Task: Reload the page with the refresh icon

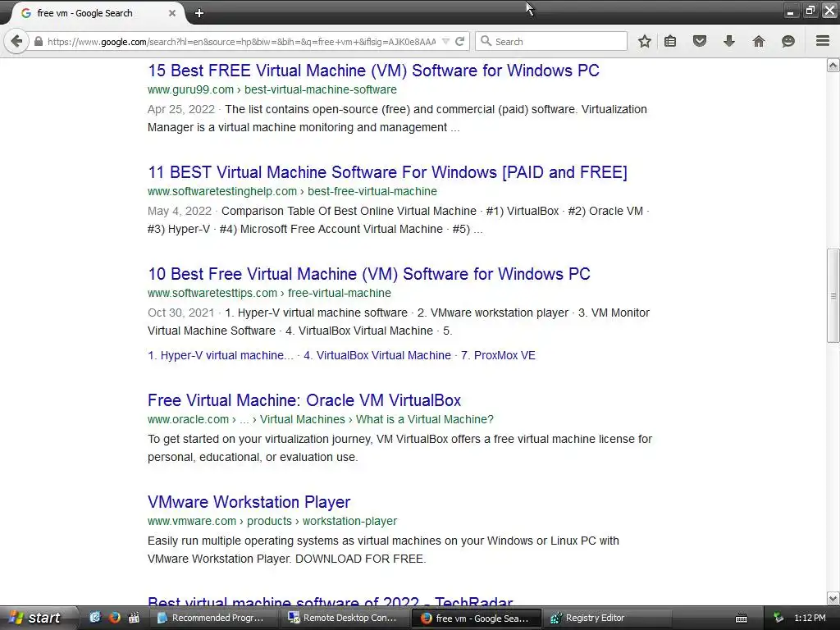Action: pyautogui.click(x=459, y=41)
